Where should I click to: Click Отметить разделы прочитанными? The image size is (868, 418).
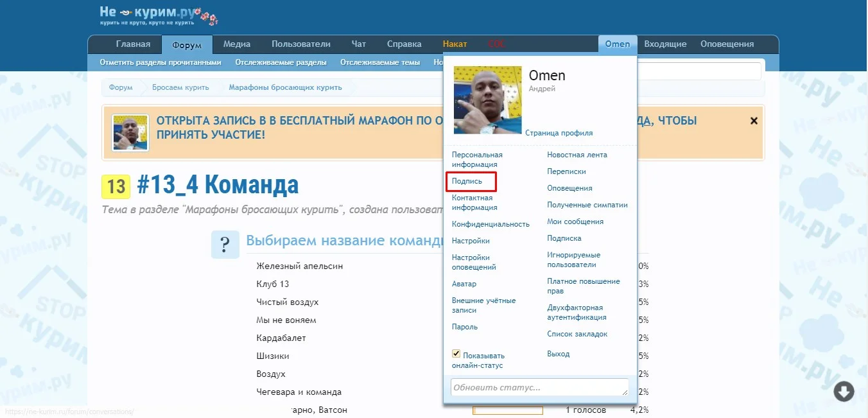coord(161,62)
